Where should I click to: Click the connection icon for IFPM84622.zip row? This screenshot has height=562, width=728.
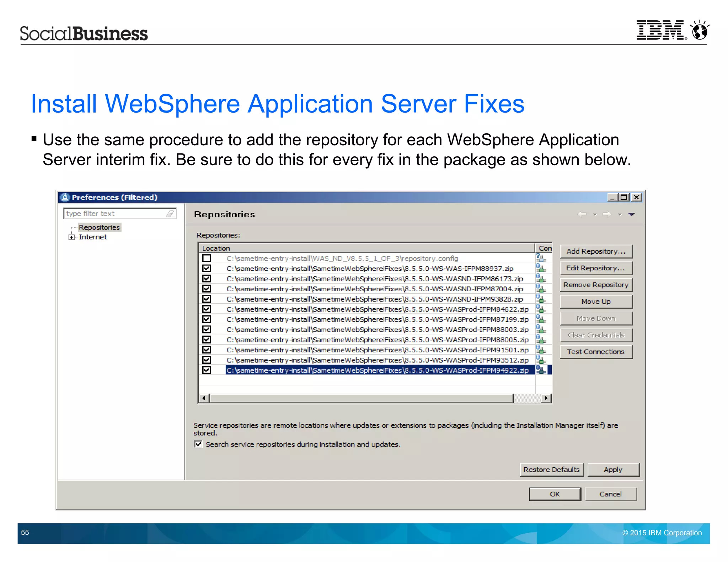pos(541,309)
